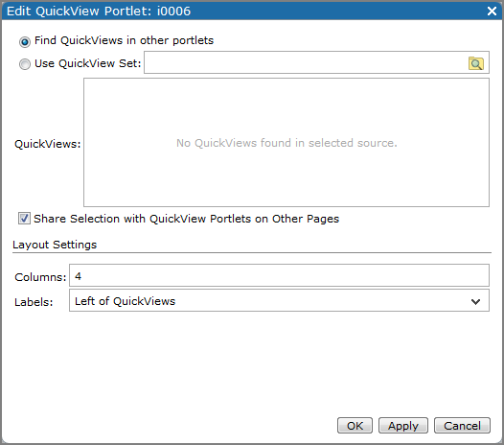Click the Apply button

point(403,426)
